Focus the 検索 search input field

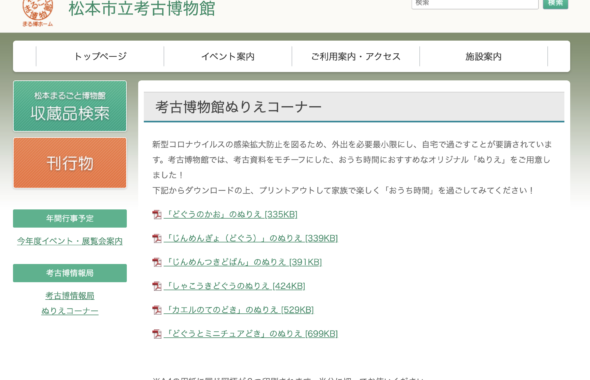tap(475, 3)
